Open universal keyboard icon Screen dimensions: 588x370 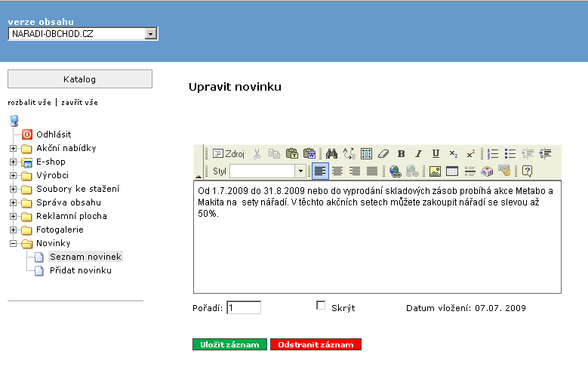504,171
